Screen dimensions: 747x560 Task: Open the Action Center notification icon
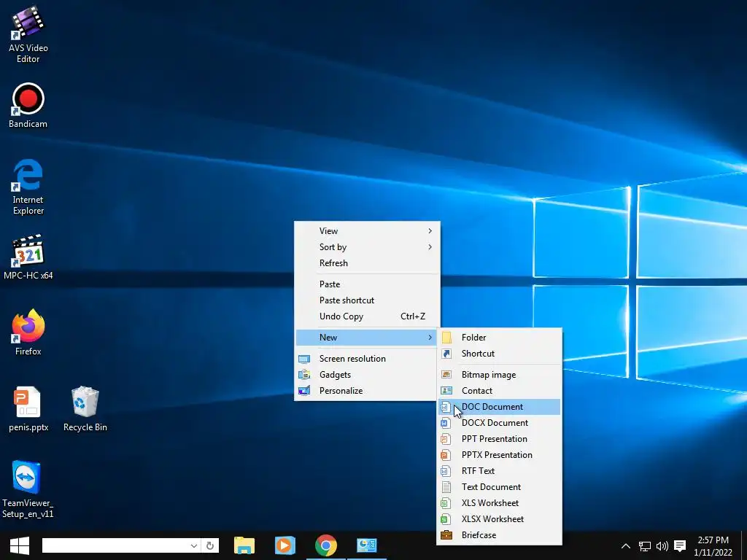[680, 545]
